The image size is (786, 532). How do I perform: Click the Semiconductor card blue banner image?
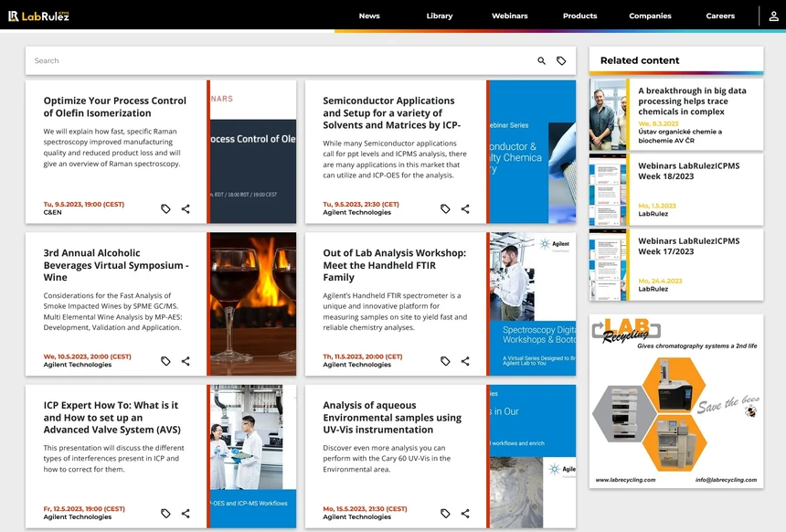pos(532,152)
